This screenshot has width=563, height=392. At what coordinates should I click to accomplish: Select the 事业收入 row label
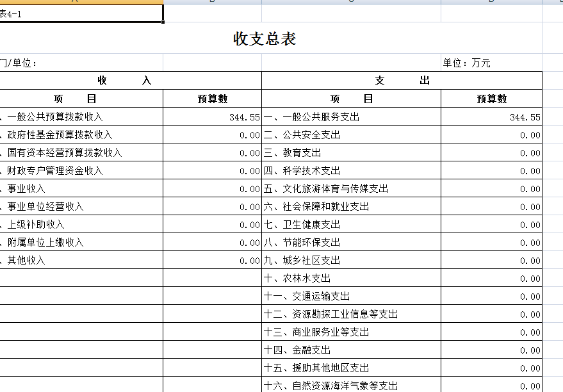tap(81, 188)
